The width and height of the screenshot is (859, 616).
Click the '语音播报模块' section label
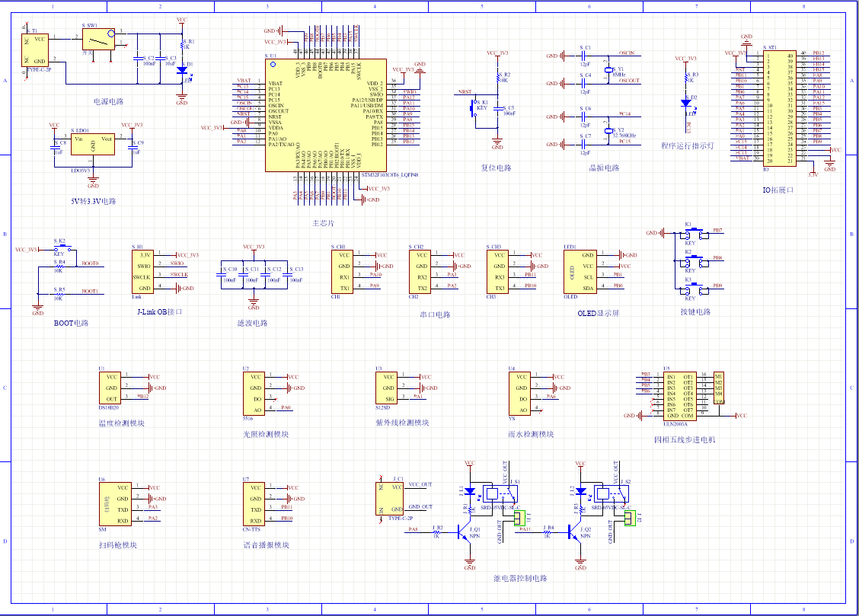pyautogui.click(x=267, y=545)
